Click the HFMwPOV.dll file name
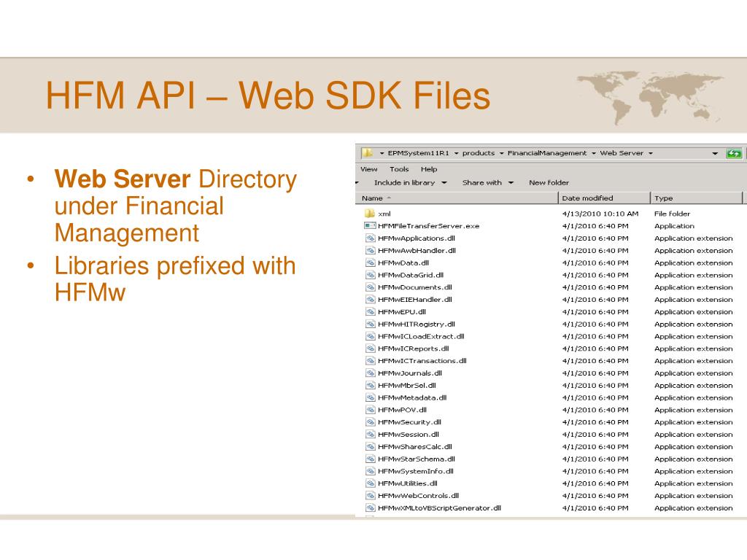 [x=402, y=410]
